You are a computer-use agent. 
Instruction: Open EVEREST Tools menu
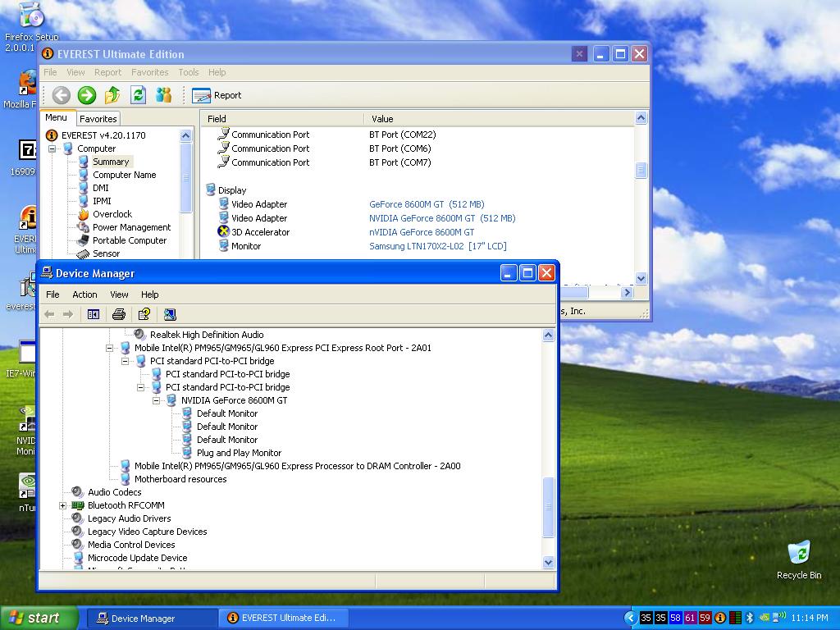[188, 72]
